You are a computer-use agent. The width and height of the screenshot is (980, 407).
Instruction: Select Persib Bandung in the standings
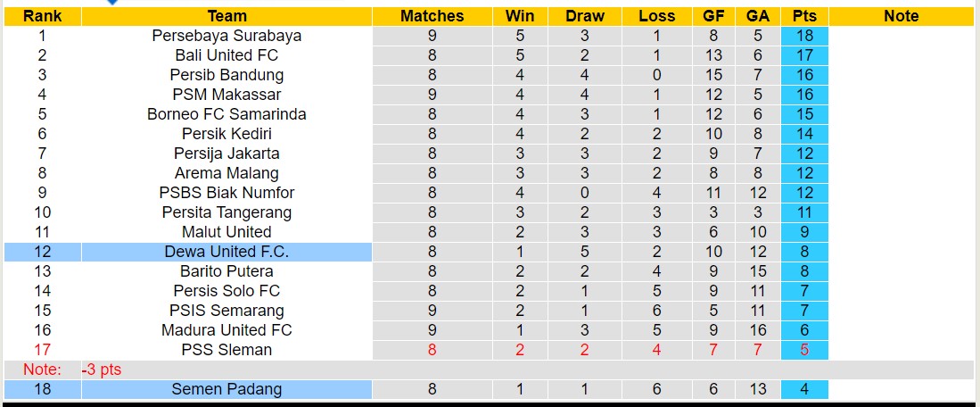pos(226,75)
